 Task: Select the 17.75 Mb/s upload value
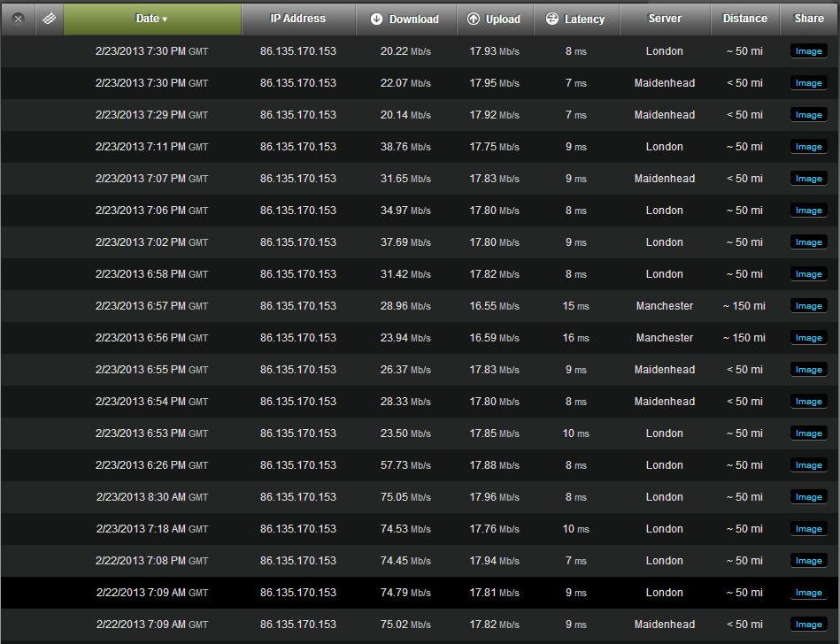pos(495,147)
